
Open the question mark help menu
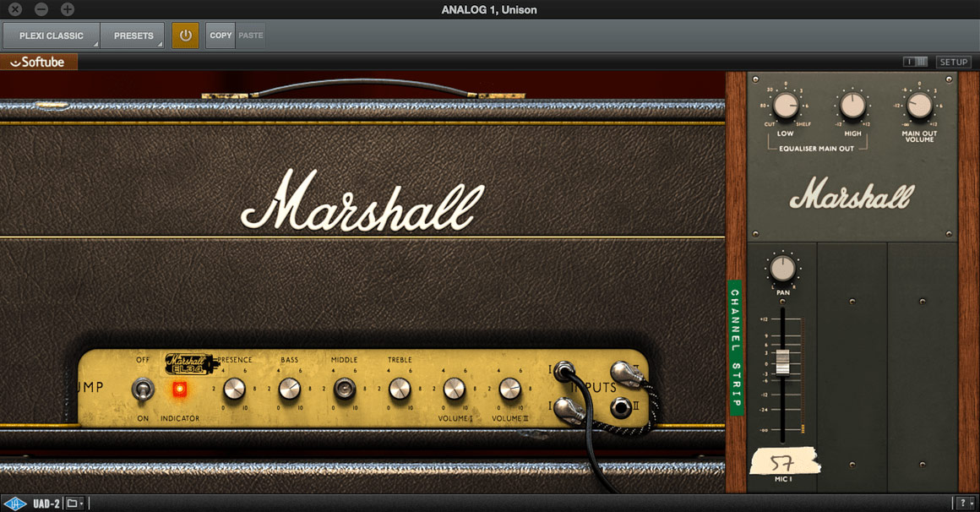tap(965, 504)
